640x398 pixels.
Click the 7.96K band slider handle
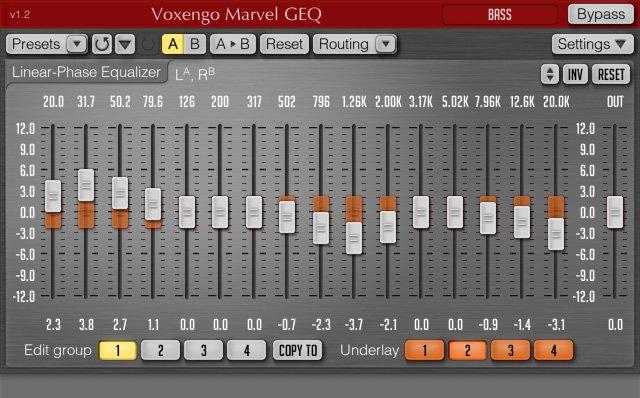click(488, 218)
